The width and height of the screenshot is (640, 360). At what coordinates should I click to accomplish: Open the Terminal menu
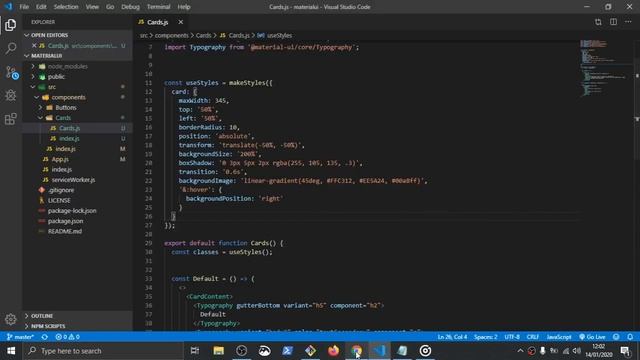pos(158,7)
